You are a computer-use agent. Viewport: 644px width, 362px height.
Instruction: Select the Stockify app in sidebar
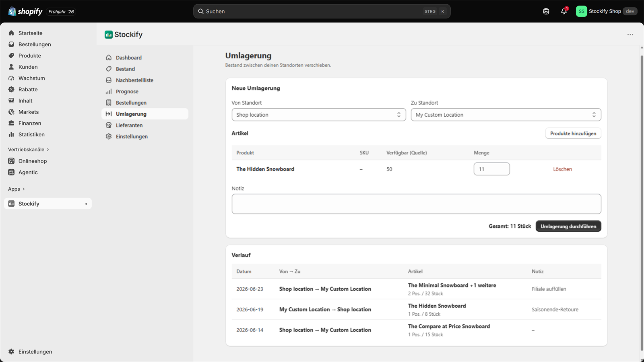(48, 204)
